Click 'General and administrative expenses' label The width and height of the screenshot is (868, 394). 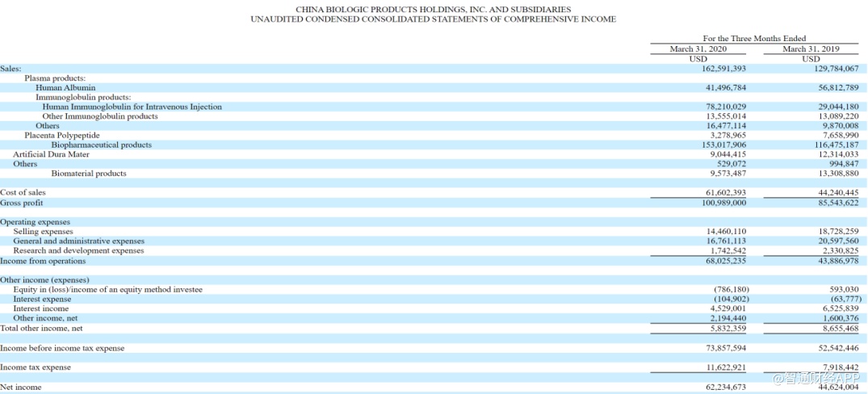tap(78, 241)
